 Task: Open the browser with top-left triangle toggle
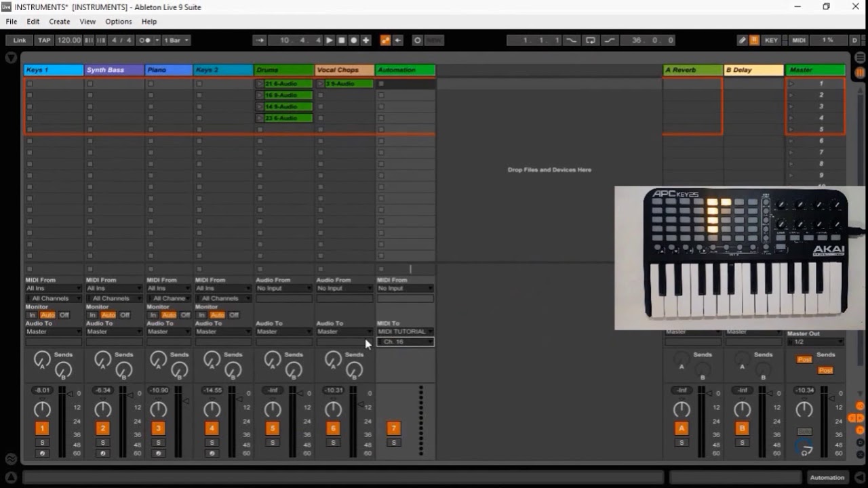[x=11, y=58]
